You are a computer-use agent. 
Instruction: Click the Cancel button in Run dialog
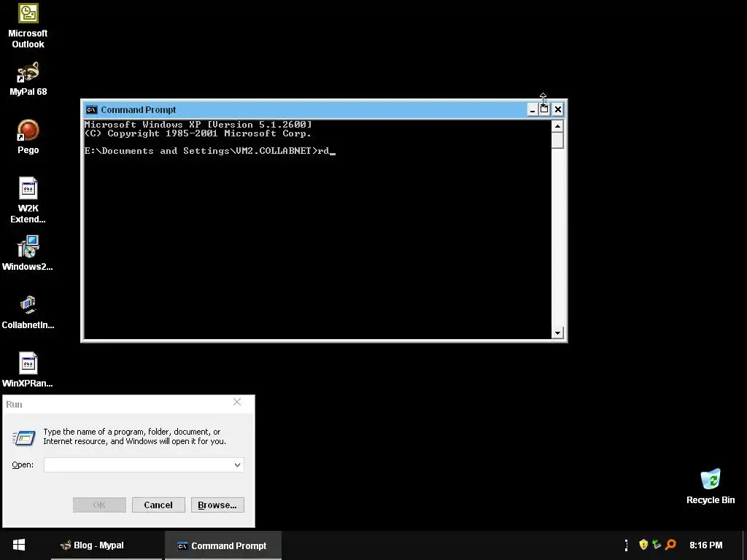(158, 505)
